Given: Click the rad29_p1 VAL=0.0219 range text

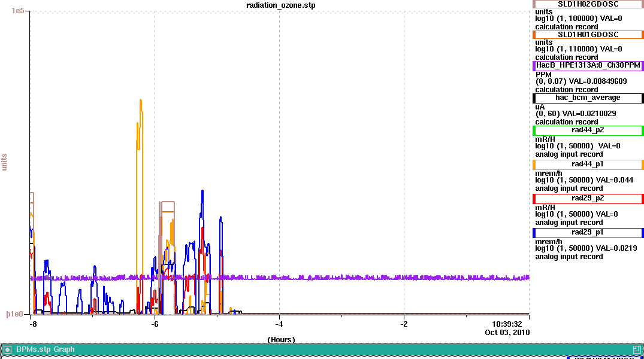Looking at the screenshot, I should 586,248.
